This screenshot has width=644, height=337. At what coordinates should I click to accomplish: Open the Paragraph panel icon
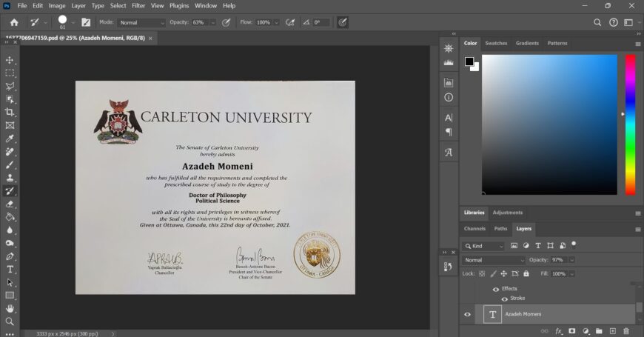(449, 132)
